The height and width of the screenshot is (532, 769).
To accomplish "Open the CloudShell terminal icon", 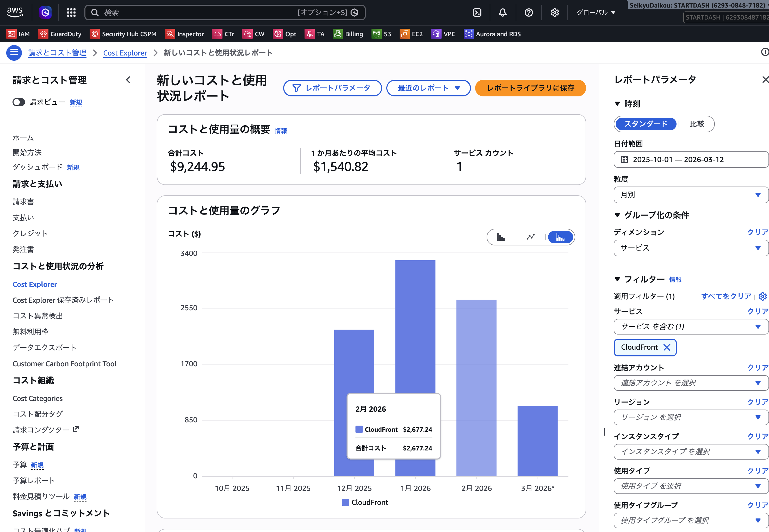I will point(477,12).
